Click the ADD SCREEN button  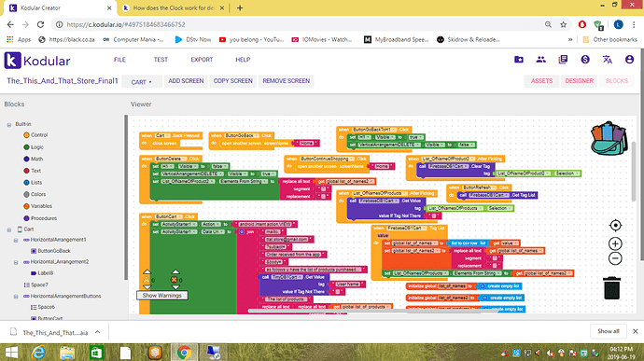click(x=186, y=81)
